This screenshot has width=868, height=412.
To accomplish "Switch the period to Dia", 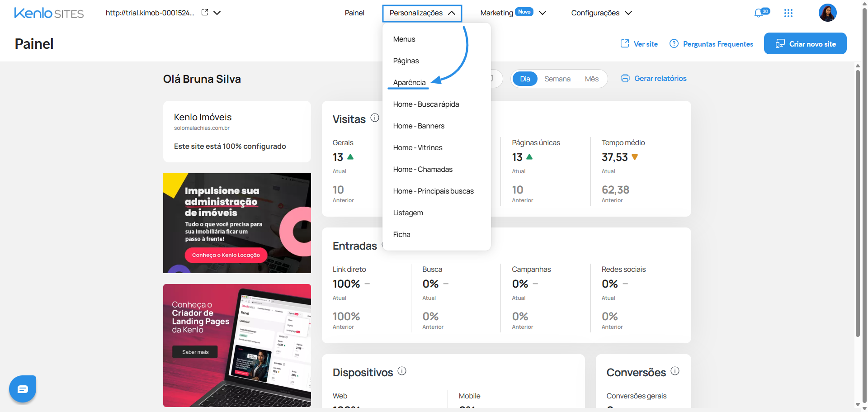I will [x=525, y=79].
